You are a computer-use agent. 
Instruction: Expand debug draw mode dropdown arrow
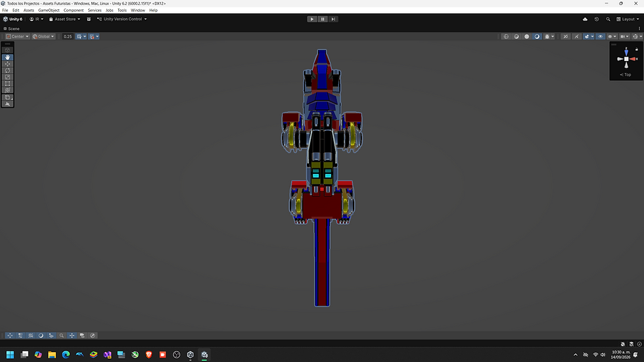[553, 37]
